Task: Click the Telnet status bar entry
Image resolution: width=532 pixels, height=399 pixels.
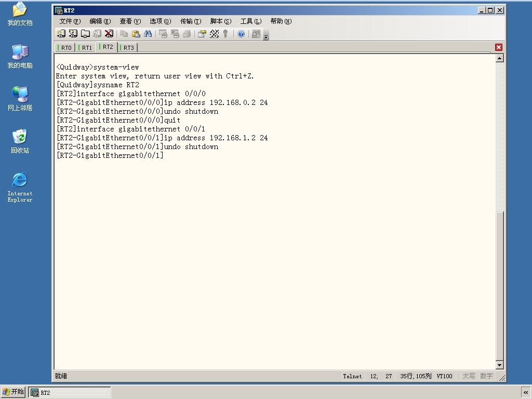Action: [352, 376]
